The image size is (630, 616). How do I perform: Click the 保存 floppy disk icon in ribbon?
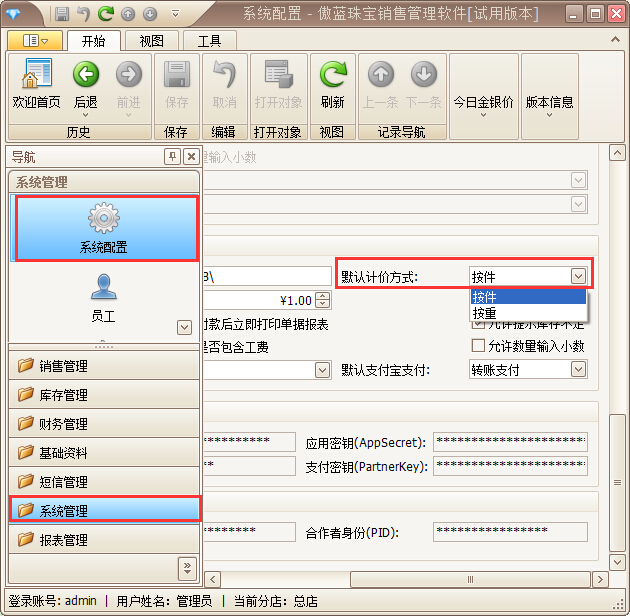click(176, 76)
